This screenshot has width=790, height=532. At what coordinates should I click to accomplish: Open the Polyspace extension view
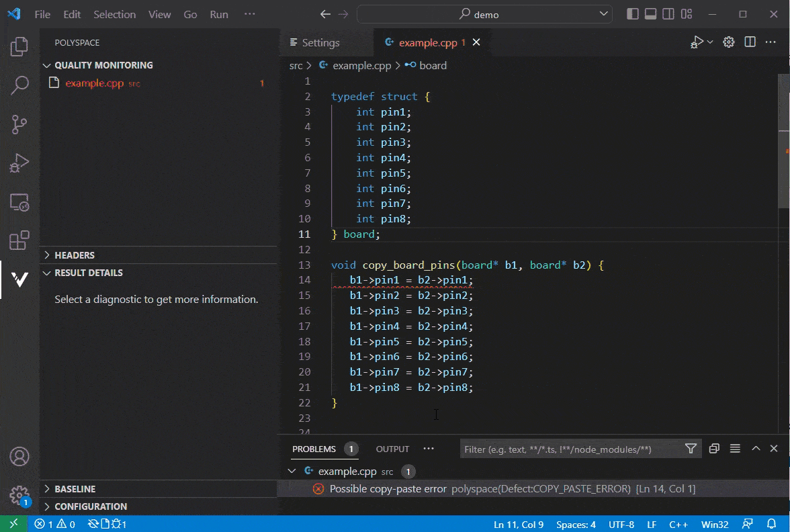point(19,280)
